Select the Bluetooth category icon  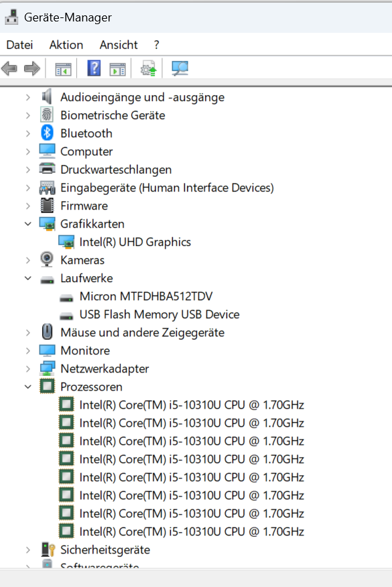click(47, 133)
